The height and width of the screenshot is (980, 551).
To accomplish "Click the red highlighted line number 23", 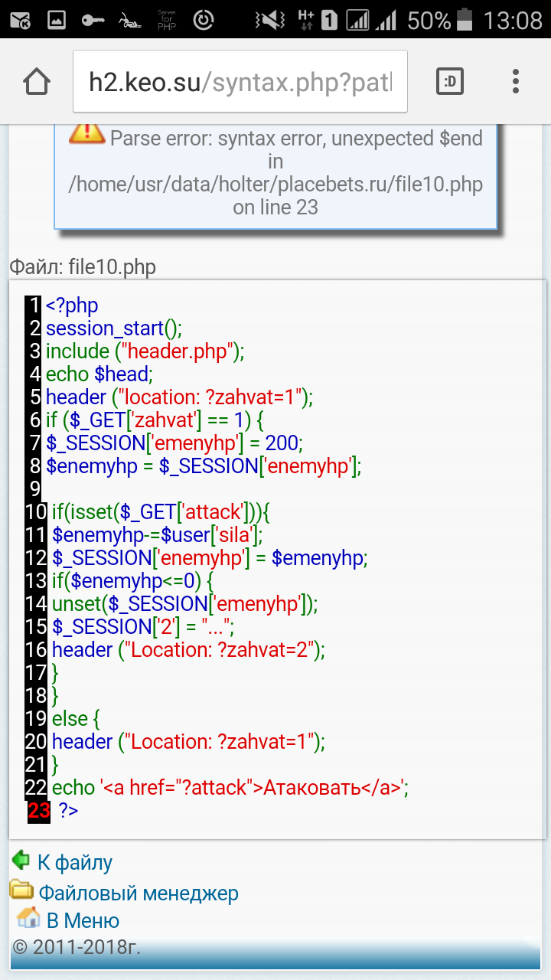I will pos(39,811).
